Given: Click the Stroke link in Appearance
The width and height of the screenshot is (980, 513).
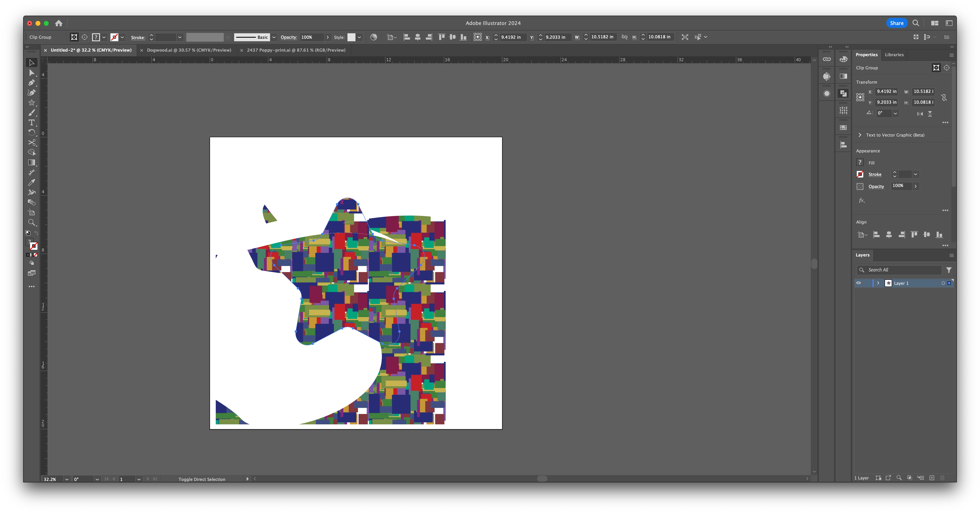Looking at the screenshot, I should [875, 174].
